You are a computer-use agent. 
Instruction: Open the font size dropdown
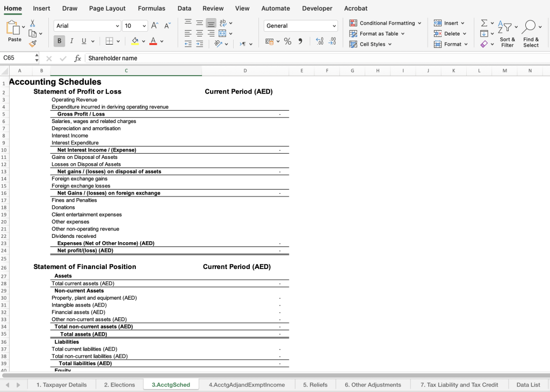(x=143, y=25)
